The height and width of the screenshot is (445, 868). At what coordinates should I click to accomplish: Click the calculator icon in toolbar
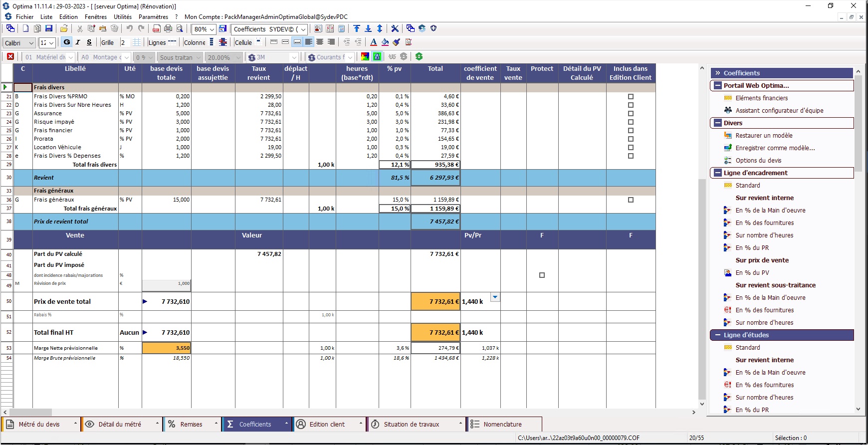(342, 29)
